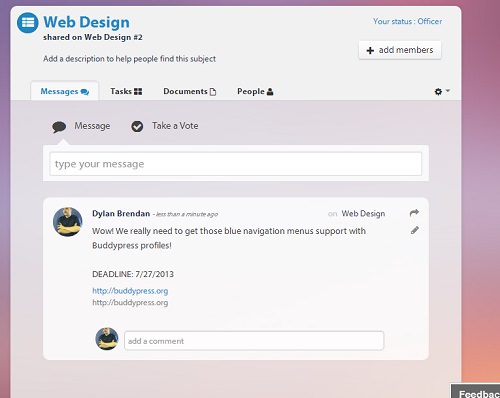Click the less than a minute ago timestamp
Image resolution: width=500 pixels, height=398 pixels.
pyautogui.click(x=187, y=214)
